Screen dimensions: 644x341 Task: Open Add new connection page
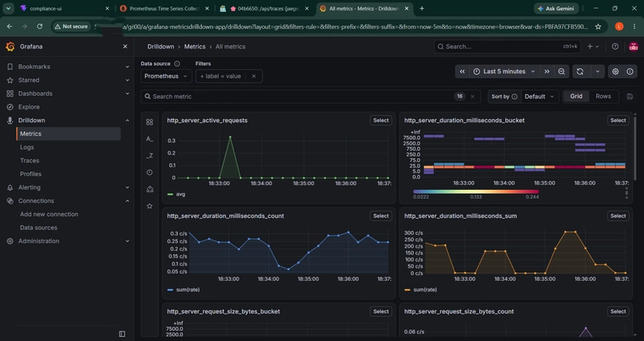(49, 214)
